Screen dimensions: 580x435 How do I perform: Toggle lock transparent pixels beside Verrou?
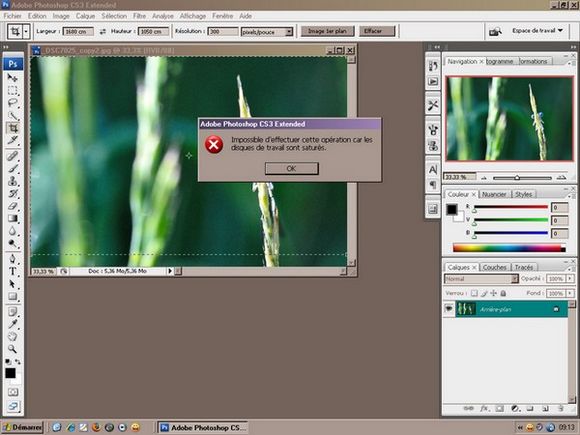point(474,293)
